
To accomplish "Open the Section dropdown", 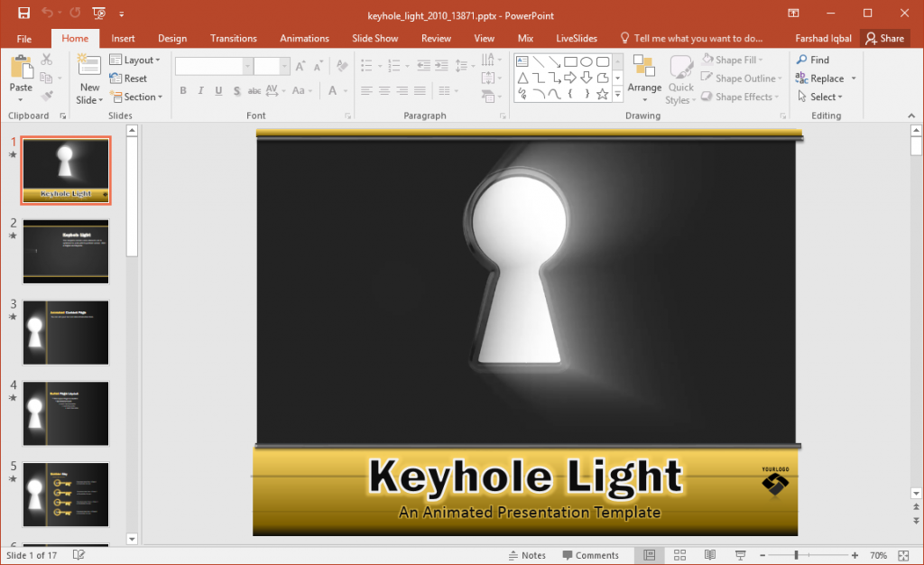I will 137,97.
